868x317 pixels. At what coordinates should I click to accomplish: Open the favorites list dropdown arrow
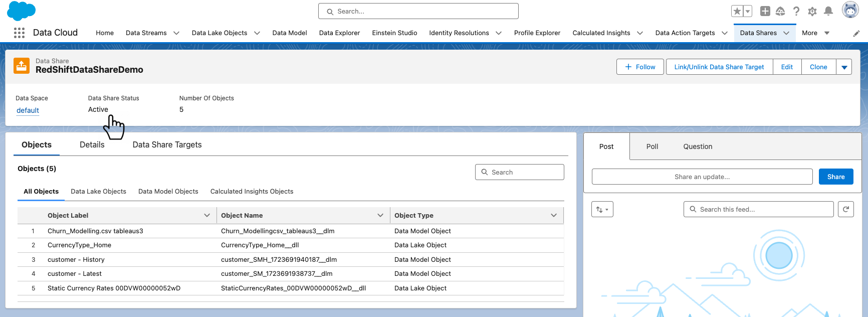click(x=748, y=11)
